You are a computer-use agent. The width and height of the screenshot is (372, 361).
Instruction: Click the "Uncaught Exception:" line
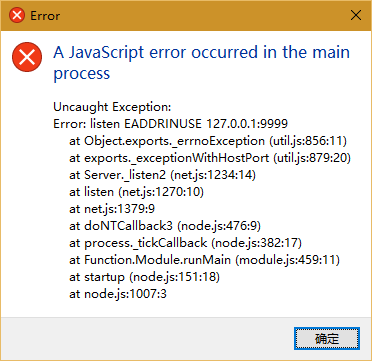pyautogui.click(x=112, y=107)
